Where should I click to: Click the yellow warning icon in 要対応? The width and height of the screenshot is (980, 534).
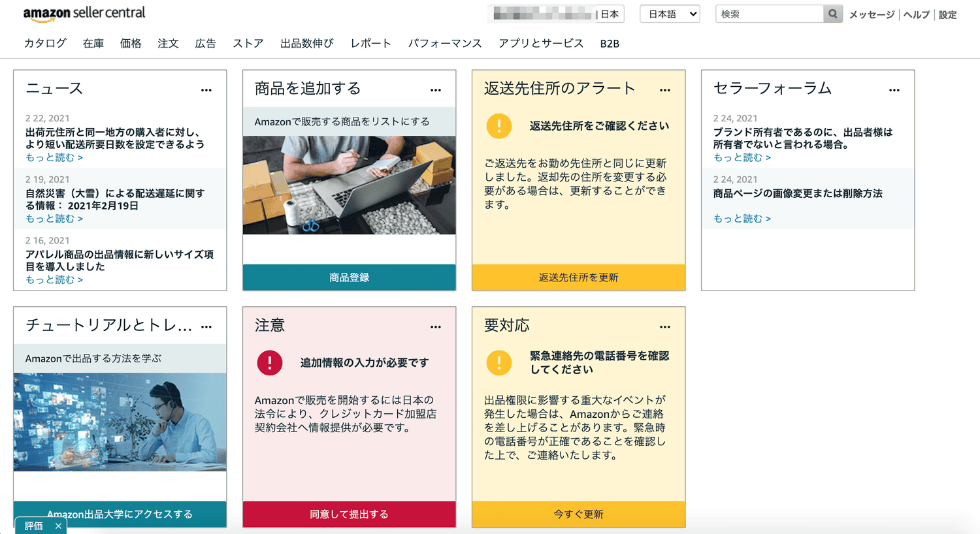click(499, 363)
